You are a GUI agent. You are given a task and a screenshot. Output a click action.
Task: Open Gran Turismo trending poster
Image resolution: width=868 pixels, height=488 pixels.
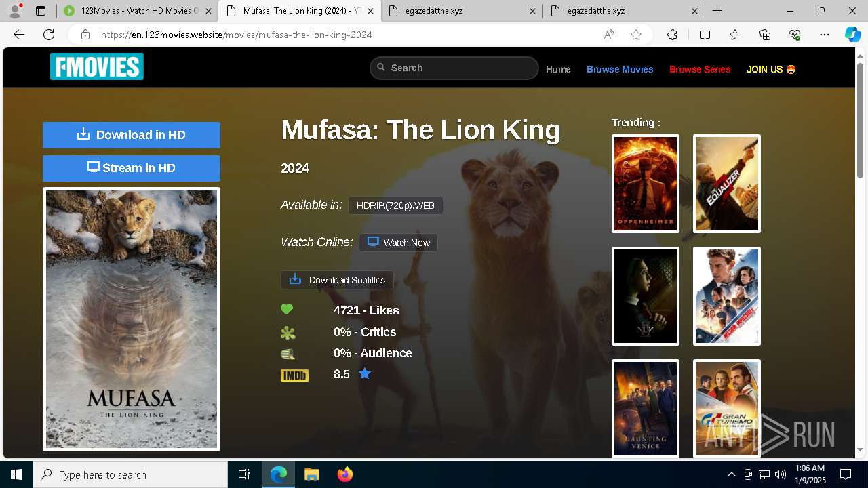[x=727, y=409]
